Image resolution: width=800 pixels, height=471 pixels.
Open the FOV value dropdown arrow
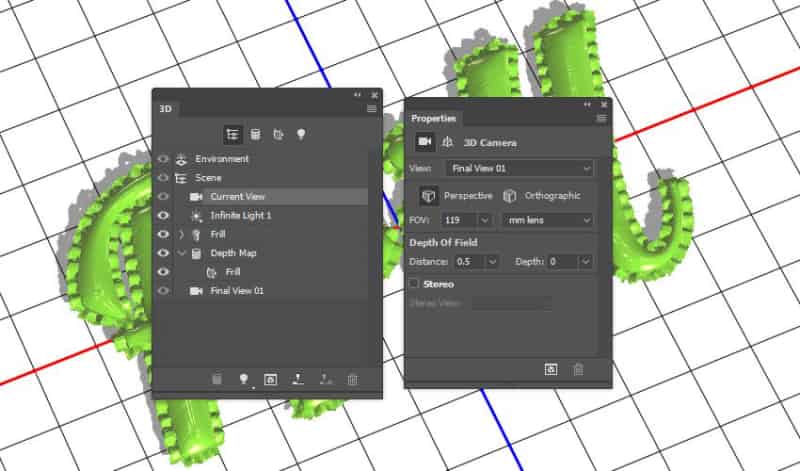coord(484,220)
